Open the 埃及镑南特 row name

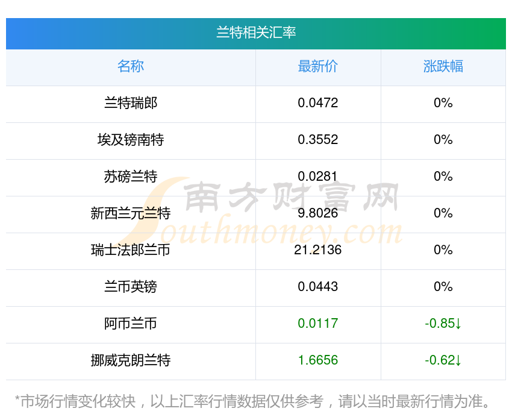pyautogui.click(x=131, y=140)
